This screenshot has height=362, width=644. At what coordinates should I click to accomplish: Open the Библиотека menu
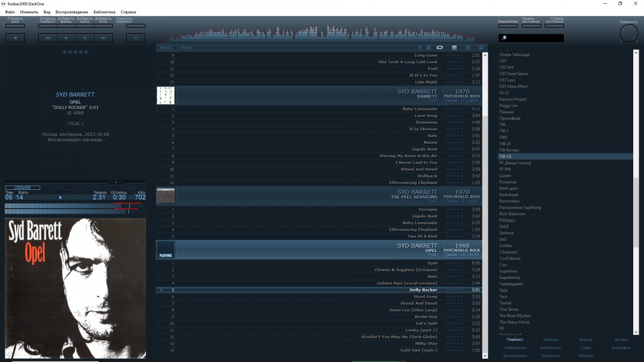104,11
